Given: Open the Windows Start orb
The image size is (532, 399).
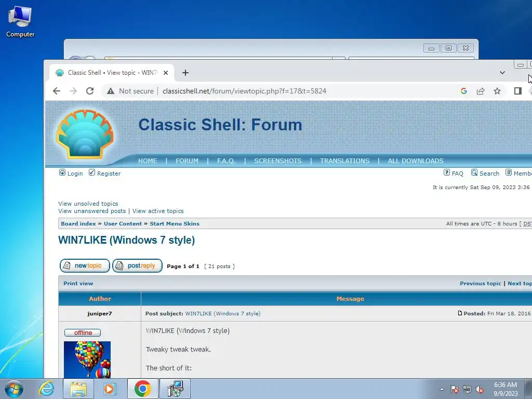Looking at the screenshot, I should click(x=14, y=389).
